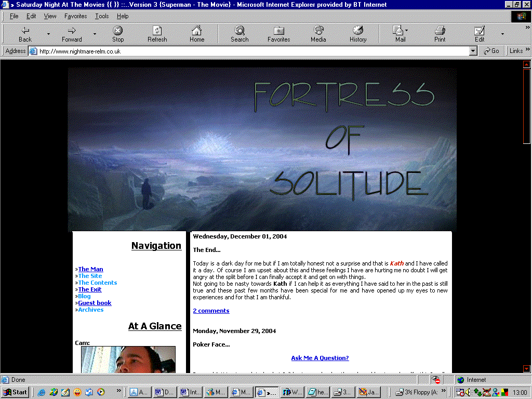Open the Help menu

123,16
